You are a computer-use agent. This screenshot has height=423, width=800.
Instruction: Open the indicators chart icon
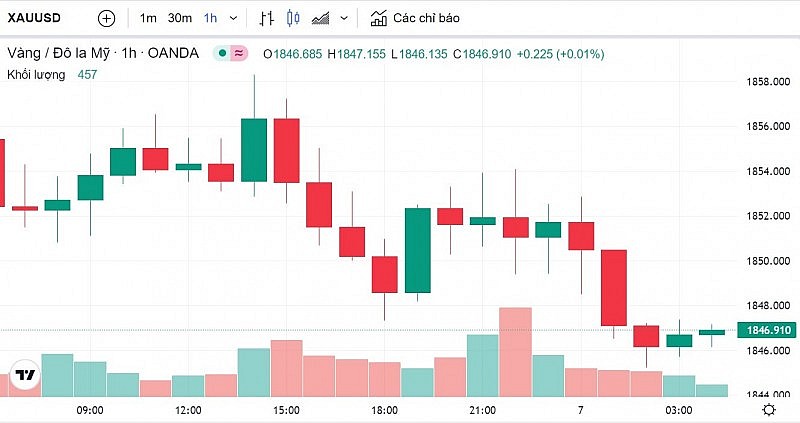pyautogui.click(x=379, y=18)
